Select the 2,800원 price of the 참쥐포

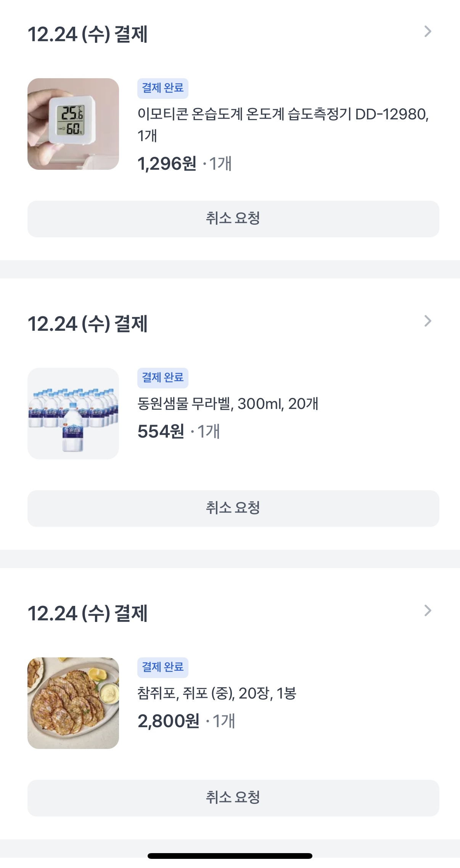[x=168, y=721]
